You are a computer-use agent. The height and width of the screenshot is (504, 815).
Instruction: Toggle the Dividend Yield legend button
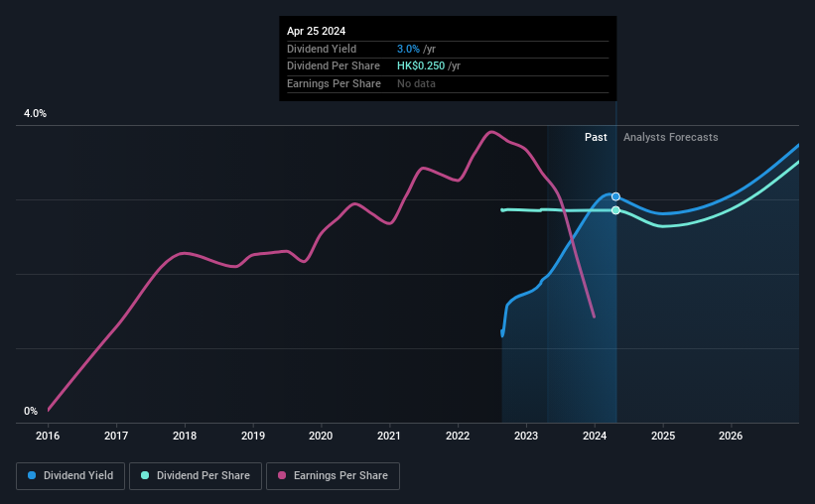click(70, 476)
